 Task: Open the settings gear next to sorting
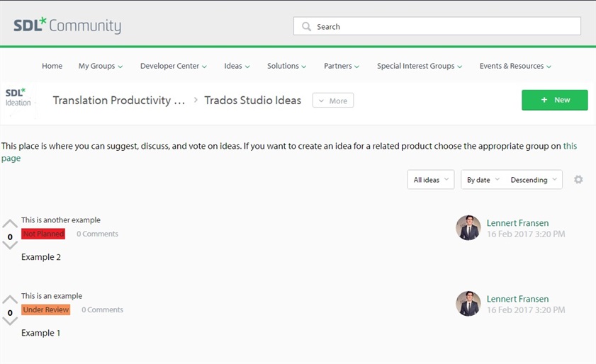tap(578, 179)
